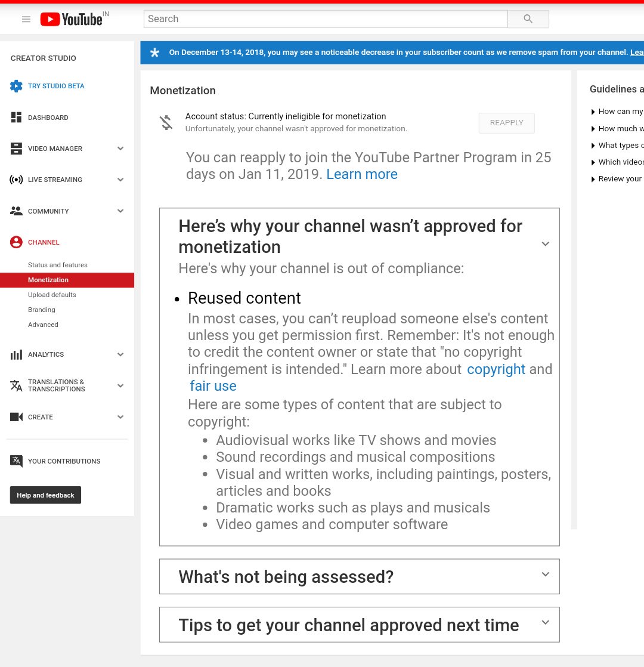Expand 'What's not being assessed?' panel
The height and width of the screenshot is (667, 644).
pos(546,575)
